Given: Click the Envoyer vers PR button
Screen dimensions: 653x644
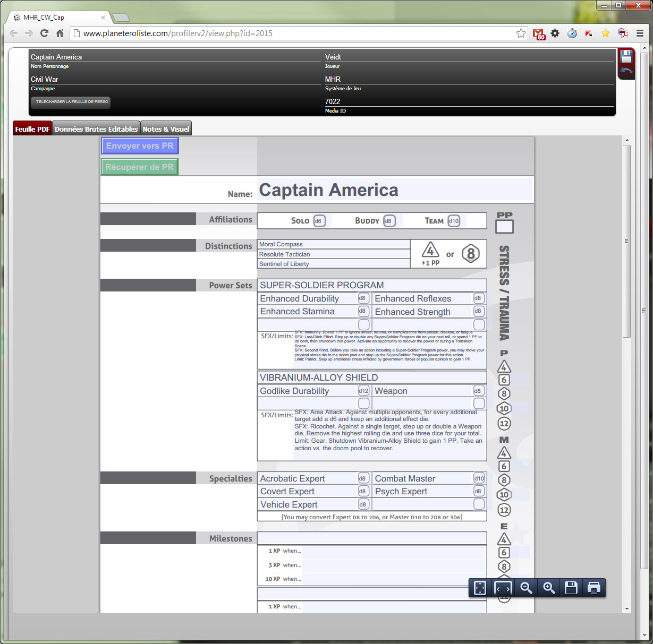Looking at the screenshot, I should (140, 146).
